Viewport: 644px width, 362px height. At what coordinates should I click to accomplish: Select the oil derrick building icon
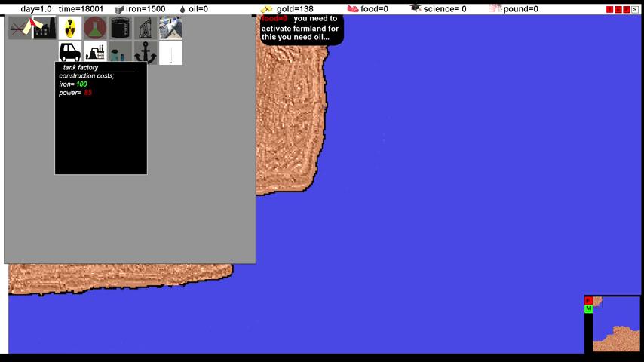coord(146,29)
